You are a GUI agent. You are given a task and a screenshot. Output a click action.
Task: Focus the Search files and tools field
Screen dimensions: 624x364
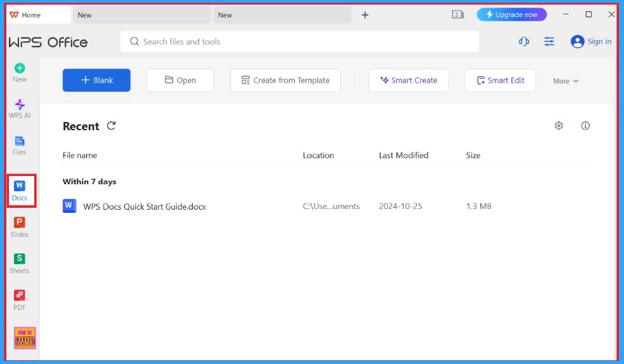coord(300,41)
